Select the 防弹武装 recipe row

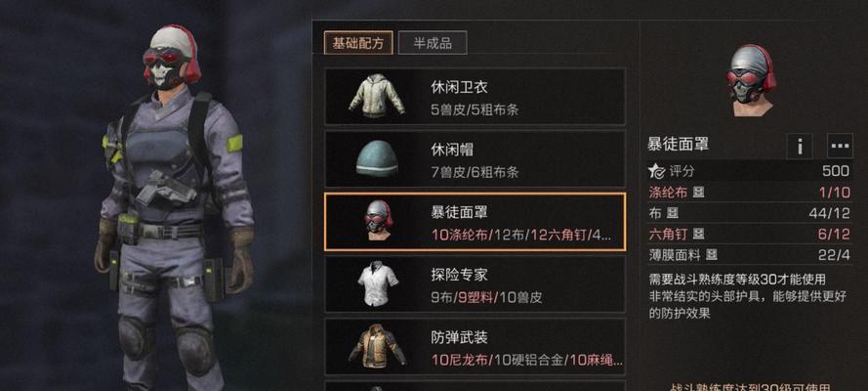(475, 346)
